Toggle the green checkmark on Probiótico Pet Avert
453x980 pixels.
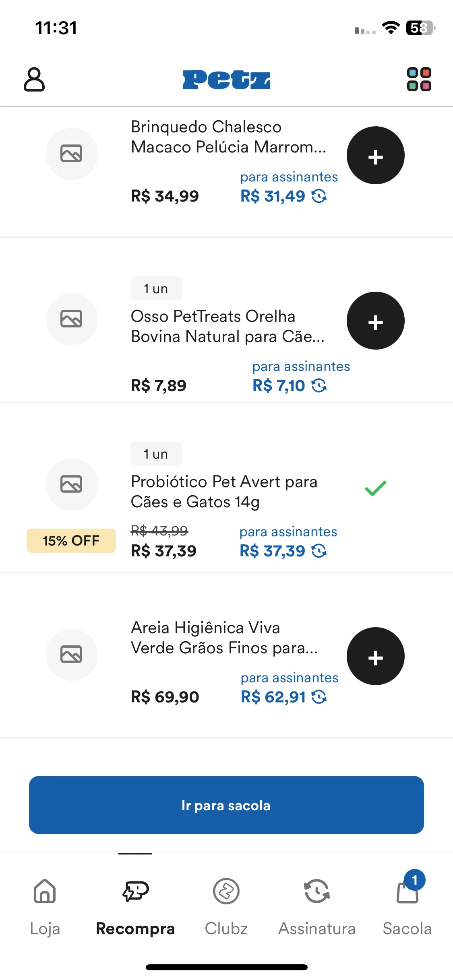point(375,488)
